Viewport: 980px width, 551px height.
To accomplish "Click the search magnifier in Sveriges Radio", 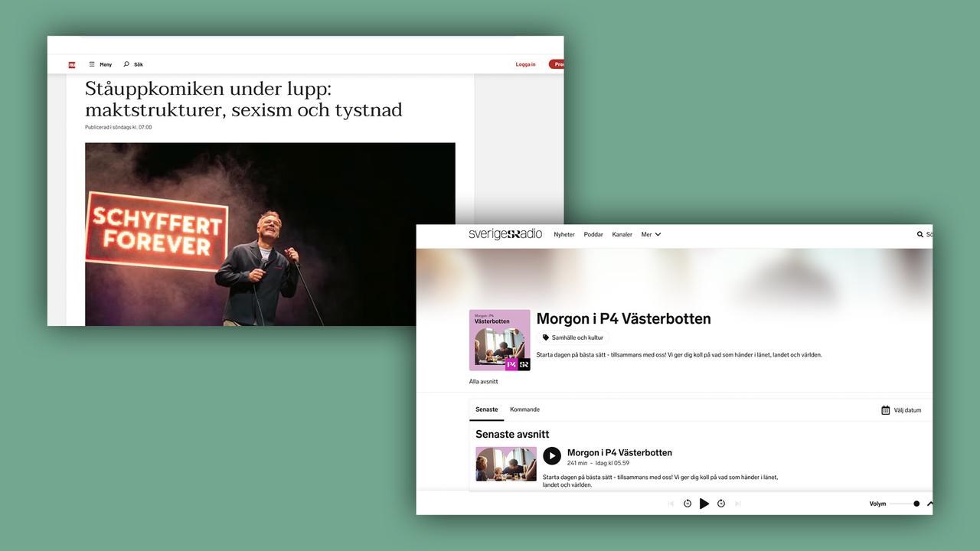I will click(920, 234).
